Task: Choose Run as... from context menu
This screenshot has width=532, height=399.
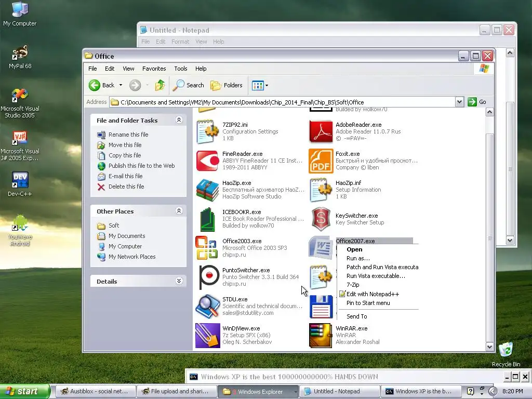Action: point(358,258)
